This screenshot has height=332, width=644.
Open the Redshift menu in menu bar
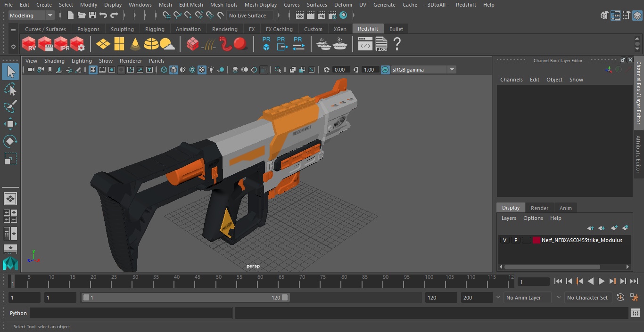pos(465,5)
